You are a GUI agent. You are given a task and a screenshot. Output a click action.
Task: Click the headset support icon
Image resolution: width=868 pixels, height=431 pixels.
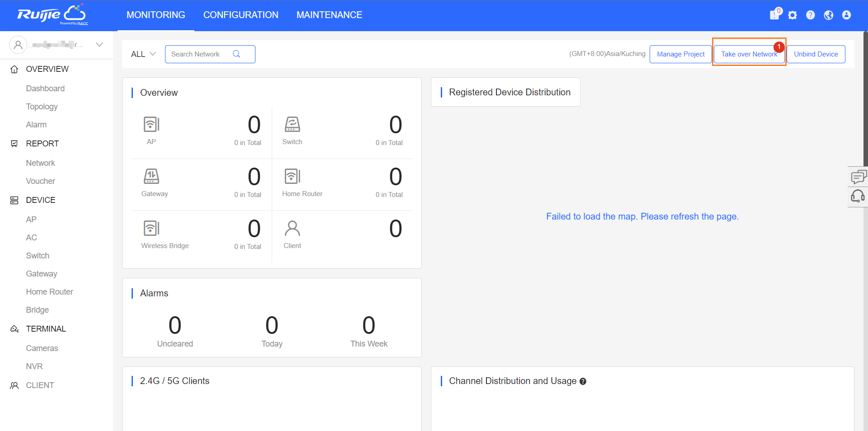pyautogui.click(x=858, y=196)
